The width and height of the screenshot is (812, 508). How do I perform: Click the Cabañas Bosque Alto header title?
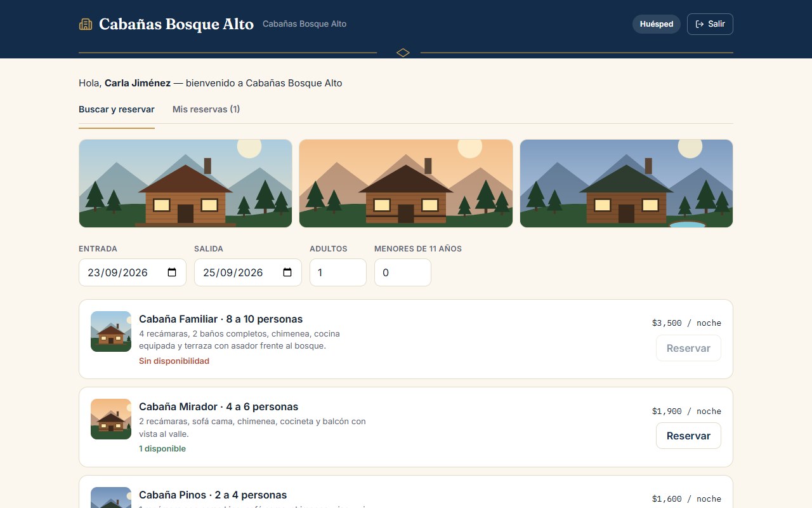coord(176,24)
